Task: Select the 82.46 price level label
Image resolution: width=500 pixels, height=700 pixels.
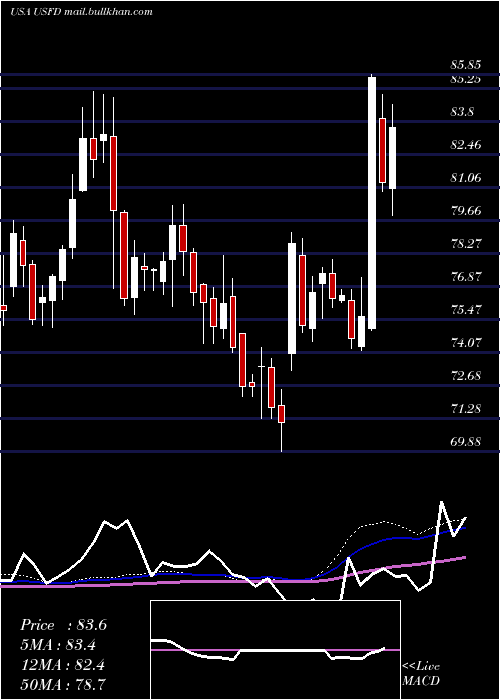Action: pyautogui.click(x=466, y=145)
